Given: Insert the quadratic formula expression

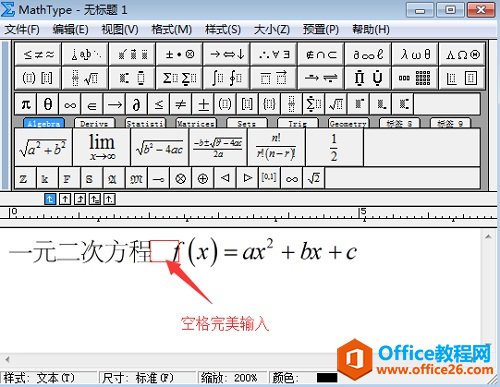Looking at the screenshot, I should (x=218, y=147).
